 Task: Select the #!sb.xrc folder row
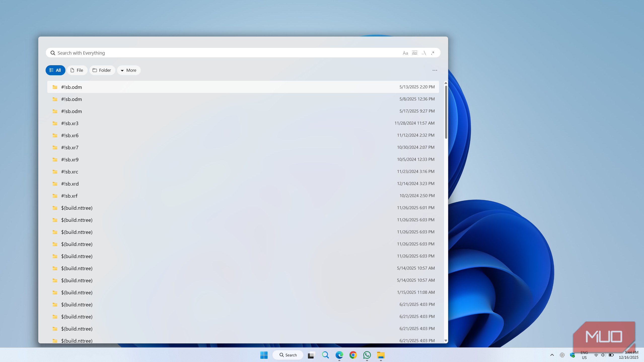(243, 171)
